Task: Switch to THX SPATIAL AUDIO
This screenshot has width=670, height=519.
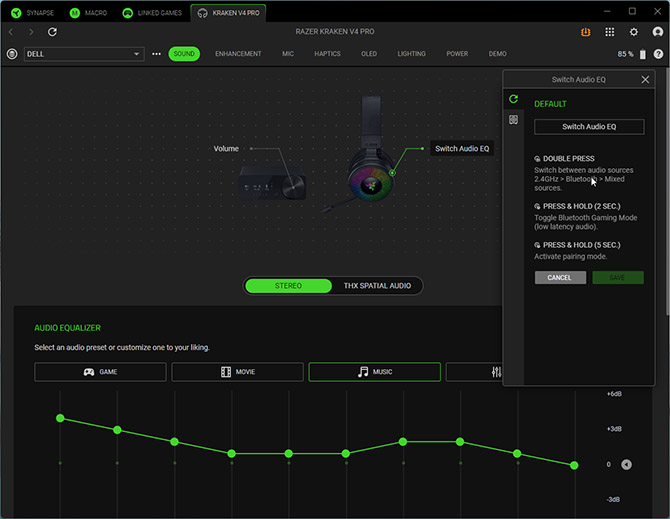Action: point(377,286)
